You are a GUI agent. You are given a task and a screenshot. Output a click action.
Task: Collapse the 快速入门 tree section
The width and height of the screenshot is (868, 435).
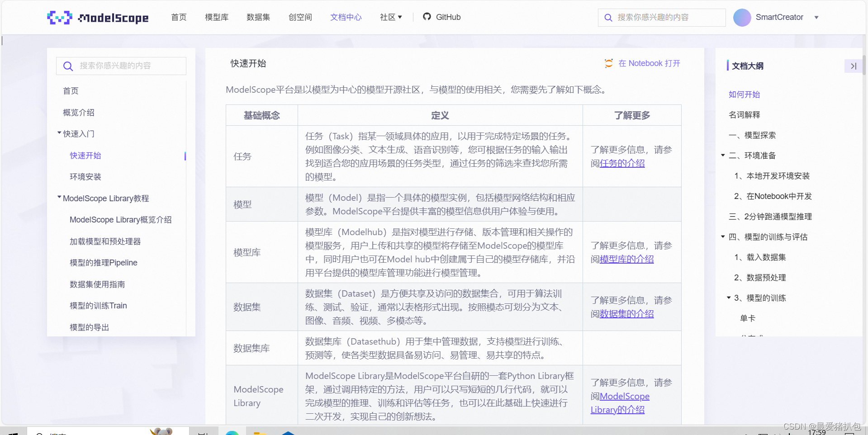point(59,133)
